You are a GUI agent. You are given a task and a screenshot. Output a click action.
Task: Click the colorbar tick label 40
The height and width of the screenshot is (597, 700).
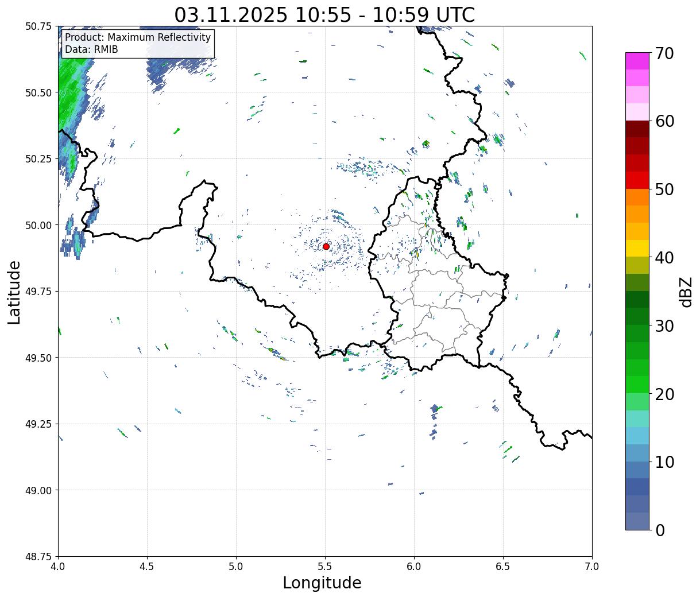664,258
